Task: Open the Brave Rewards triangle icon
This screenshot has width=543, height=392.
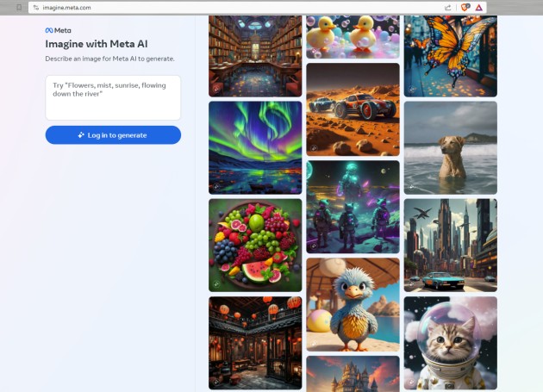Action: [479, 8]
